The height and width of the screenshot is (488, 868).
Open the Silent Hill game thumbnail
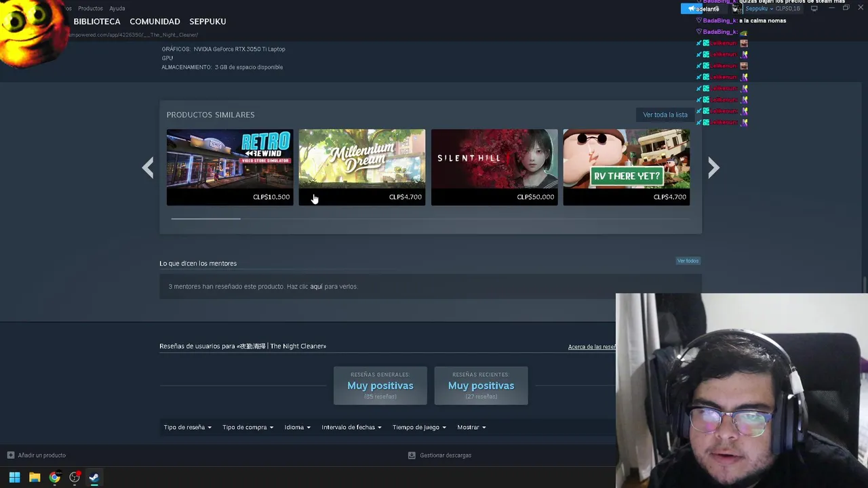pos(494,159)
